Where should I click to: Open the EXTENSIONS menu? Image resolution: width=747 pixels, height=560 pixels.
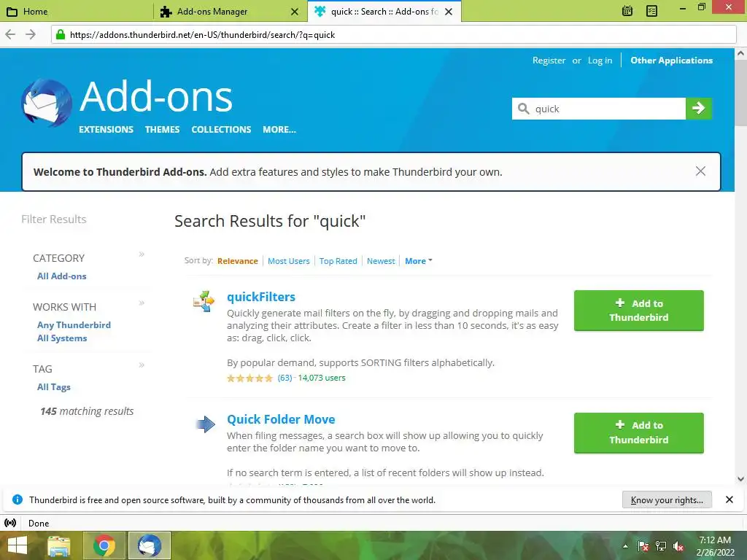tap(107, 130)
